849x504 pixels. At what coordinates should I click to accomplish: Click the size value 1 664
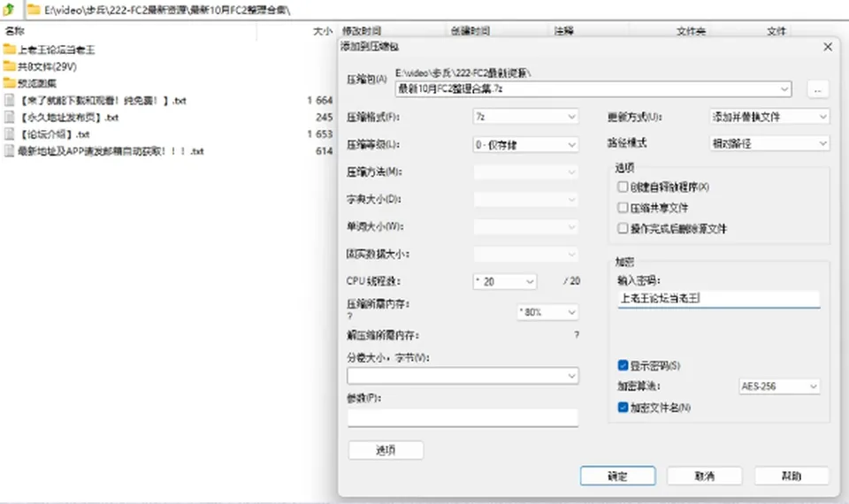tap(319, 100)
